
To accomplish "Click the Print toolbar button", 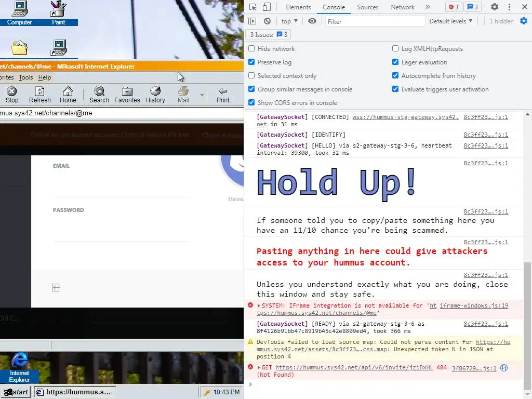I will (x=223, y=95).
